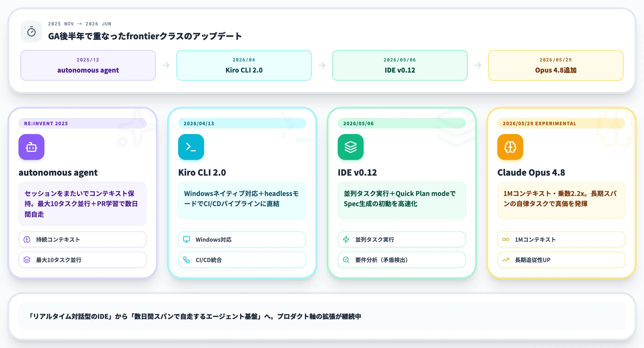This screenshot has width=644, height=348.
Task: Click the 最大10タスク並行 feature pill
Action: pos(83,260)
